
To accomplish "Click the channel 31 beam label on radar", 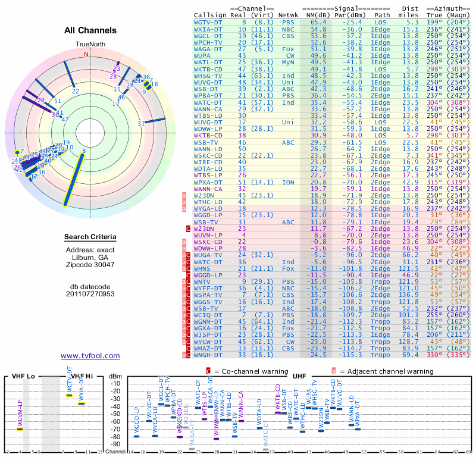I will click(x=141, y=123).
